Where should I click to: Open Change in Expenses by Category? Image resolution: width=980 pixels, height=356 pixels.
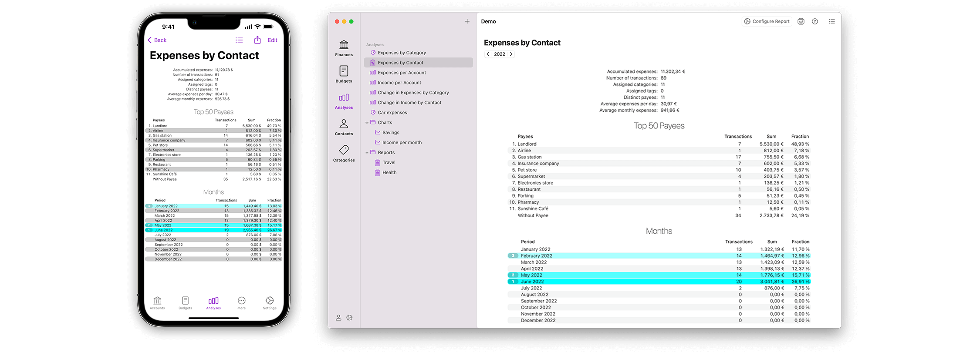[x=418, y=93]
